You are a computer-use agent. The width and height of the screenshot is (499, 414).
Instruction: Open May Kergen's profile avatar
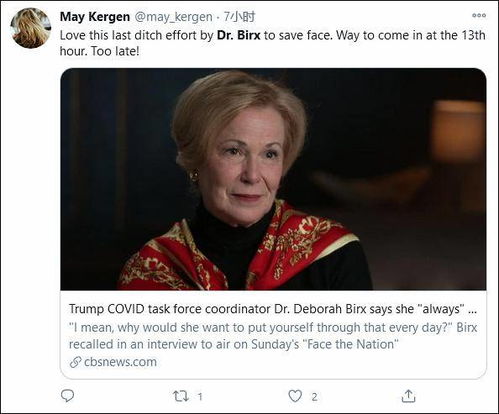(31, 28)
